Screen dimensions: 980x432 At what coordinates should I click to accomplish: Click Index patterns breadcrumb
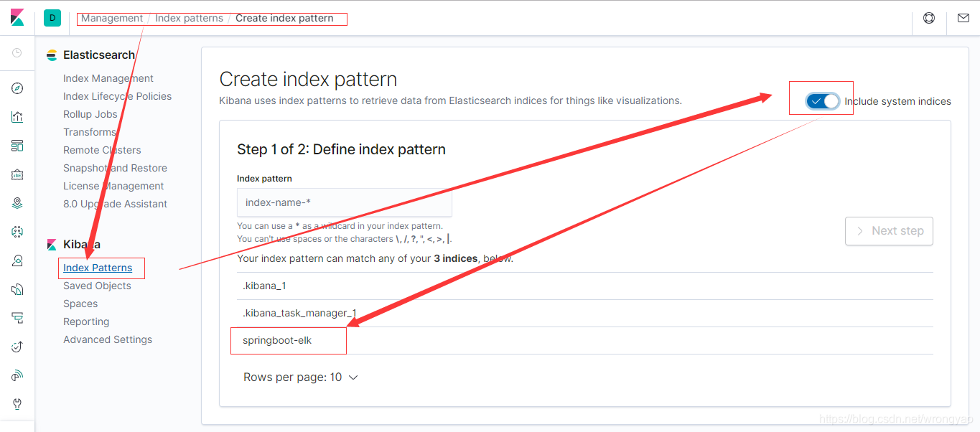[x=189, y=18]
